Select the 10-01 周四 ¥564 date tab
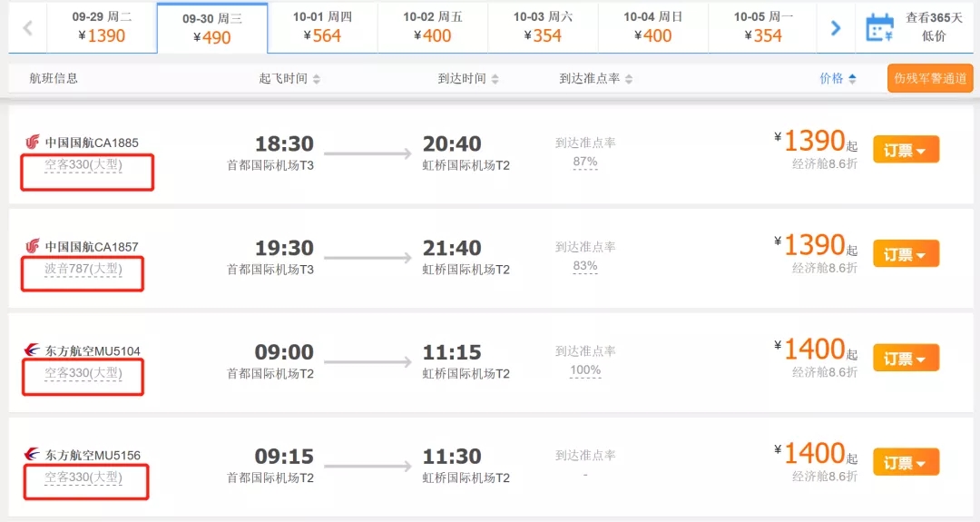980x522 pixels. [322, 27]
